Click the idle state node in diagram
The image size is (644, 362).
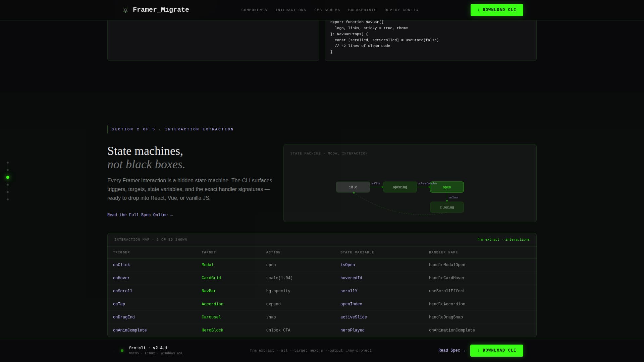tap(353, 187)
